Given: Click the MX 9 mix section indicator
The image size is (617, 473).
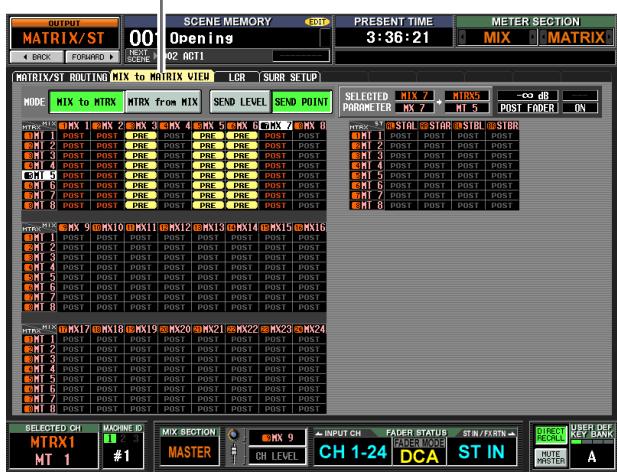Looking at the screenshot, I should click(277, 438).
